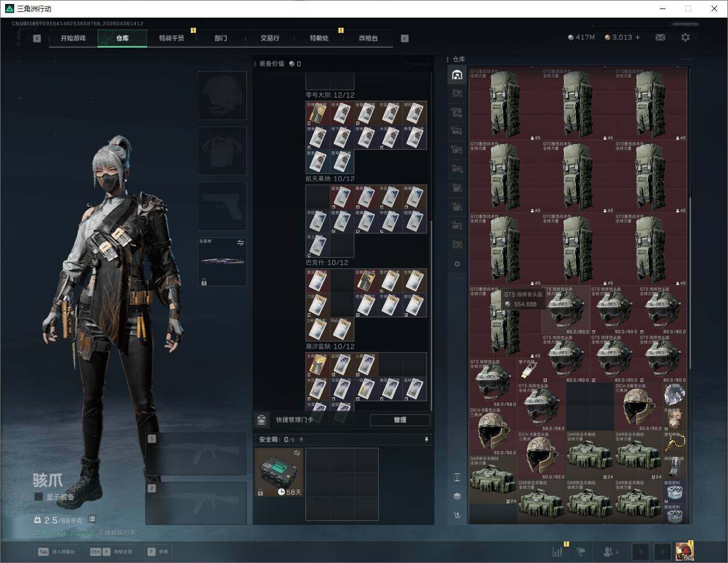
Task: Select the first GTO重型战术包 backpack
Action: [505, 104]
